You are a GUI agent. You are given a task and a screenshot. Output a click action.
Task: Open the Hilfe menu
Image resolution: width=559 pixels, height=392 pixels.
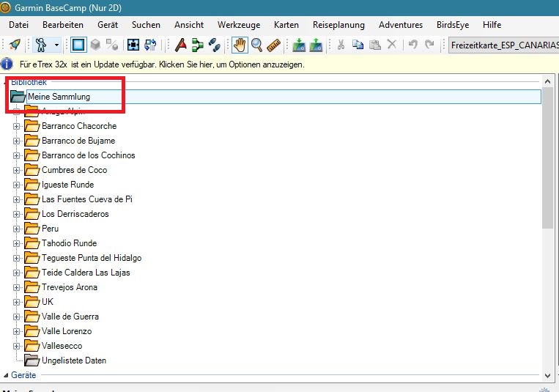(x=492, y=25)
